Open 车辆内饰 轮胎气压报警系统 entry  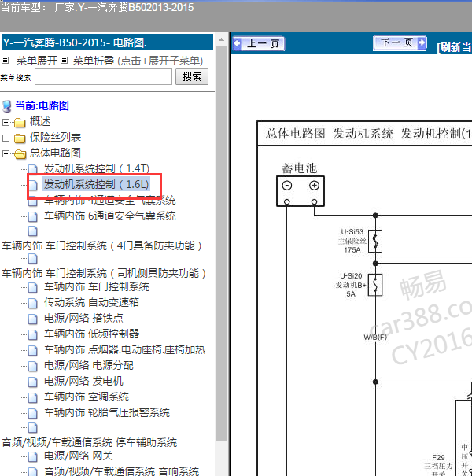[107, 412]
